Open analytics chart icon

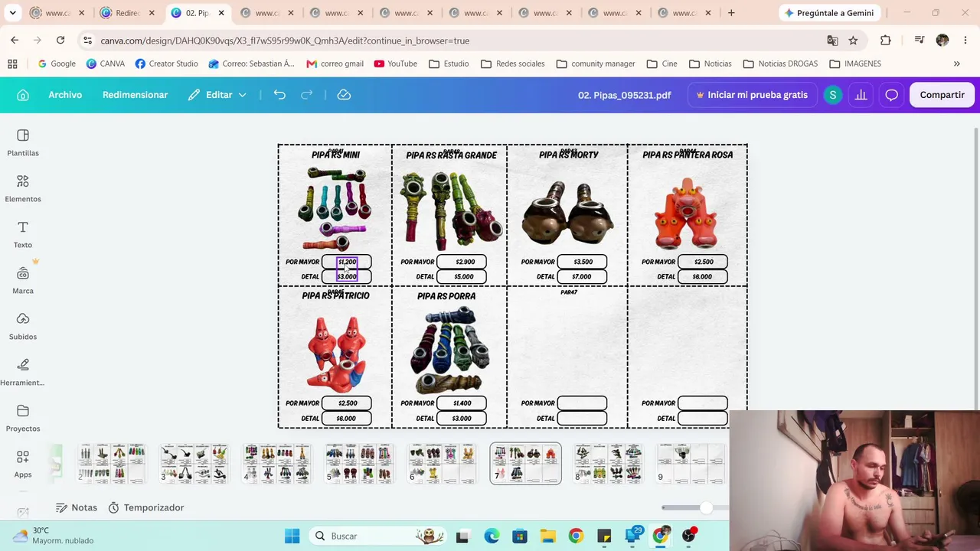pyautogui.click(x=861, y=95)
